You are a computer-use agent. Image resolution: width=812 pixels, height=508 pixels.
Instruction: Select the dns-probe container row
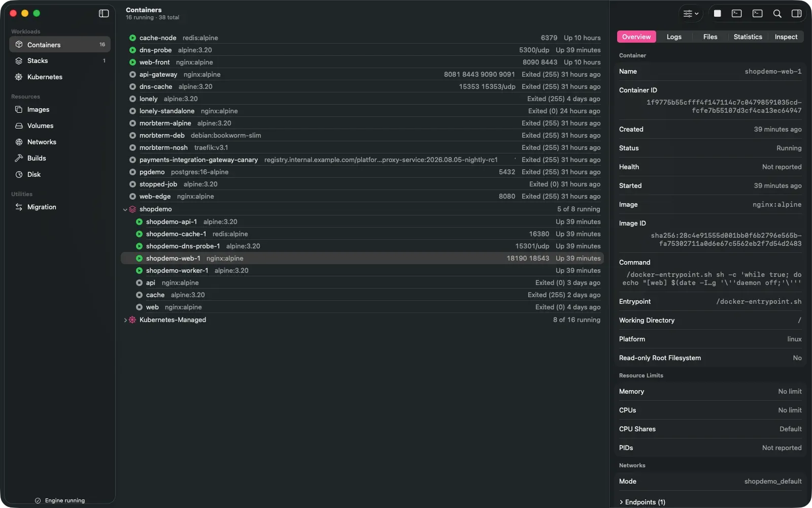[x=362, y=50]
